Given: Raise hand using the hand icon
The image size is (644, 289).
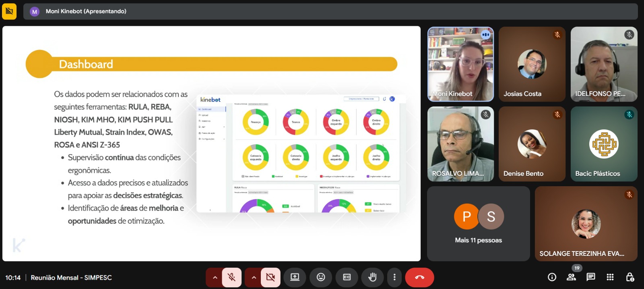Looking at the screenshot, I should click(372, 277).
